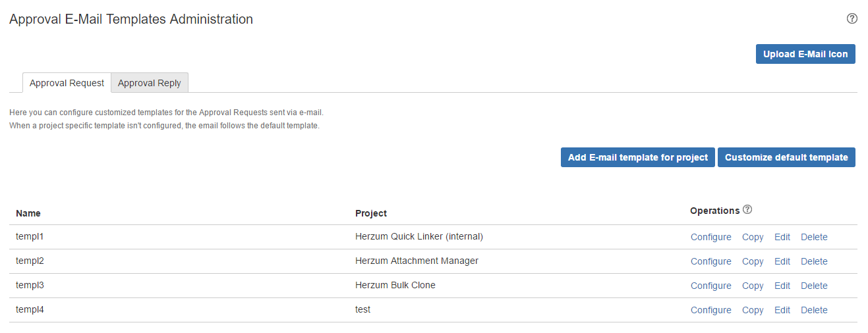Delete the templ1 template

(x=814, y=237)
